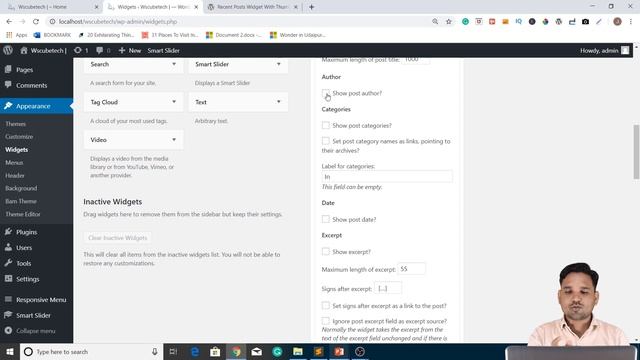Click the maximum post title length field
The height and width of the screenshot is (360, 640).
tap(416, 60)
